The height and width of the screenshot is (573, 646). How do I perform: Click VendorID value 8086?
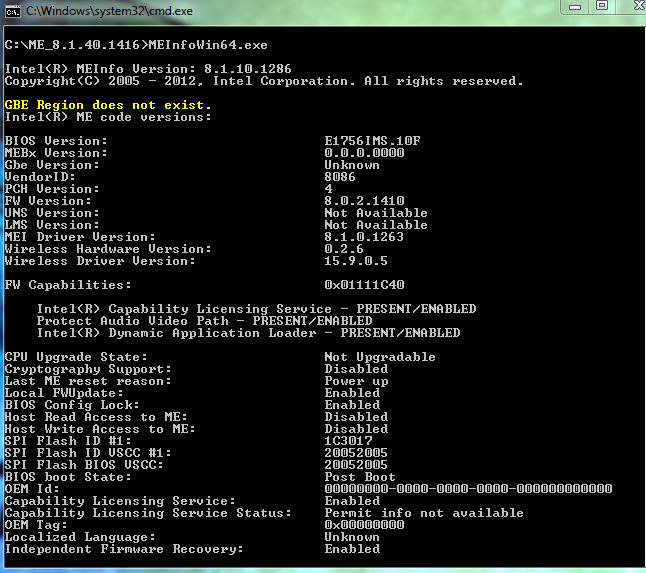tap(340, 177)
